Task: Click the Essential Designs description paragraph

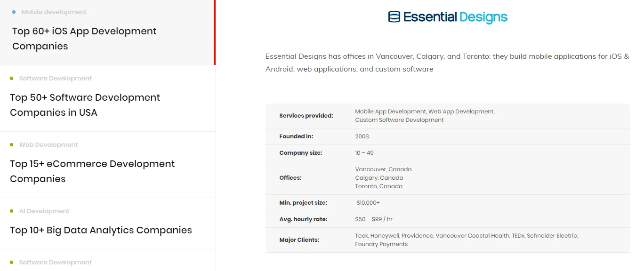Action: click(x=447, y=63)
